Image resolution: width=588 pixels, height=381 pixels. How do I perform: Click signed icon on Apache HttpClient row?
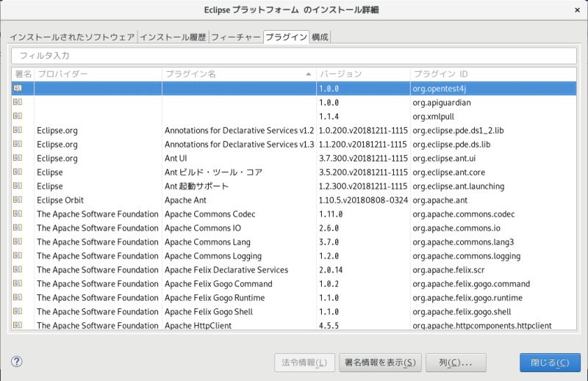[x=18, y=325]
